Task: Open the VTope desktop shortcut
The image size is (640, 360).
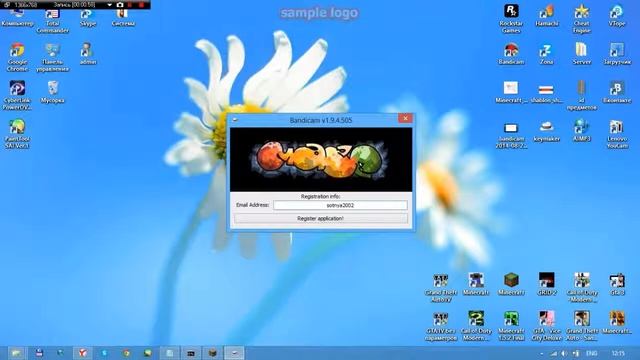Action: click(x=617, y=15)
